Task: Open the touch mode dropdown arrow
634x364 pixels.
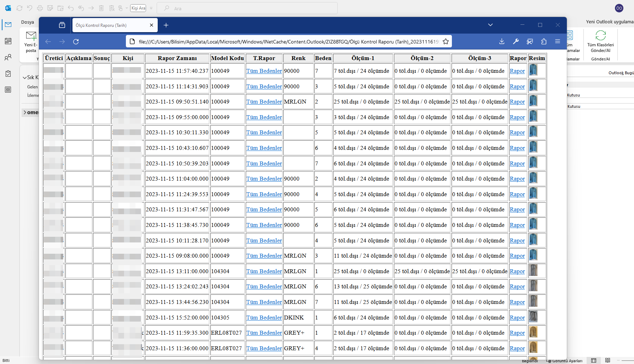Action: [x=127, y=8]
